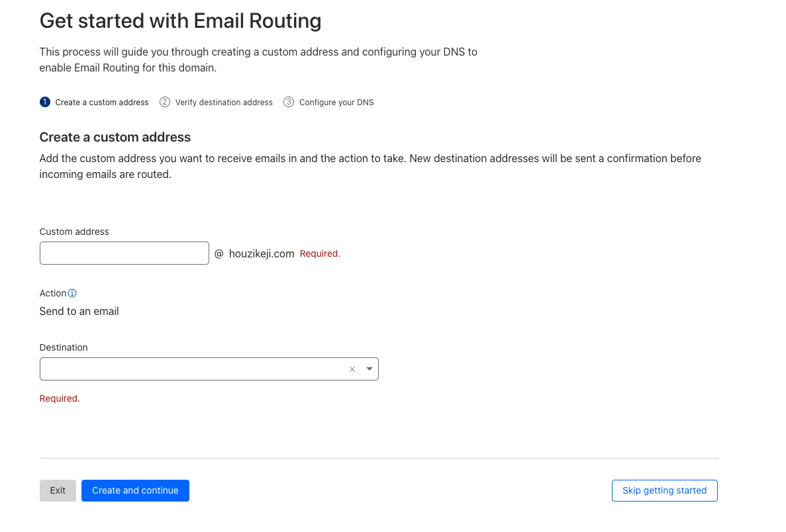Select the "Create a custom address" step label
786x532 pixels.
(x=102, y=103)
